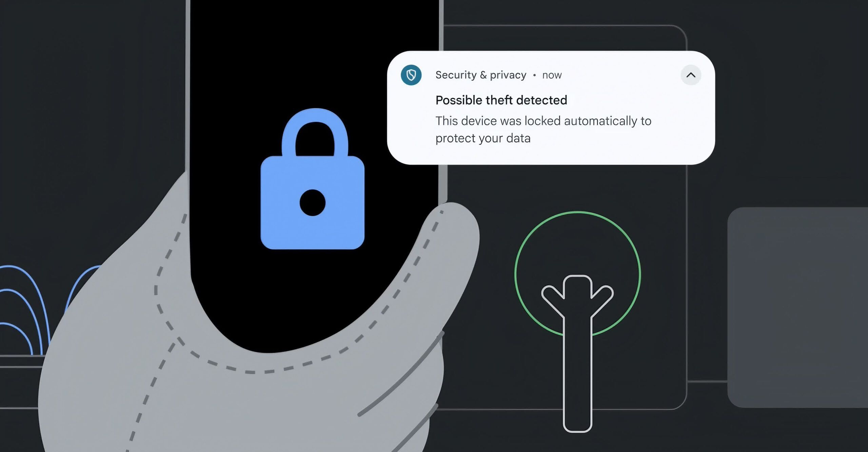Open the "Security & privacy" app label
868x452 pixels.
tap(481, 75)
